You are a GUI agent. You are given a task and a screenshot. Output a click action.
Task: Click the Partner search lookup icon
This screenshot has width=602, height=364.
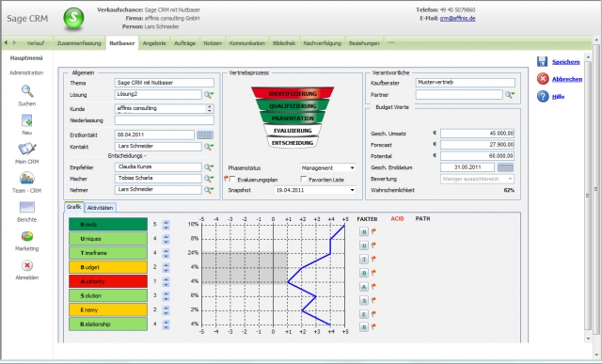(510, 95)
